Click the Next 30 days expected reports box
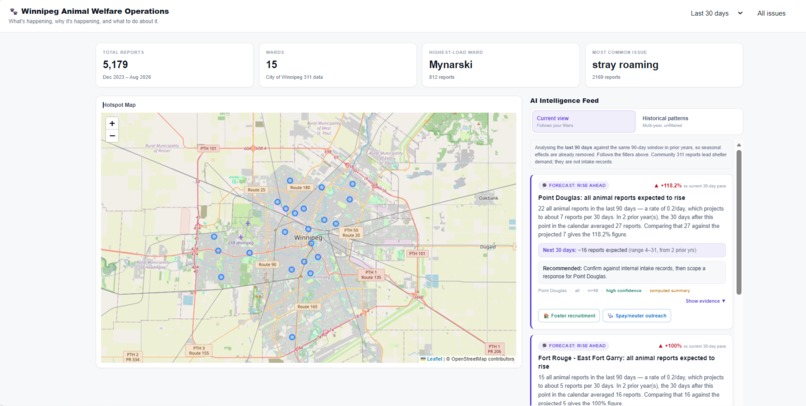The width and height of the screenshot is (806, 406). (632, 250)
